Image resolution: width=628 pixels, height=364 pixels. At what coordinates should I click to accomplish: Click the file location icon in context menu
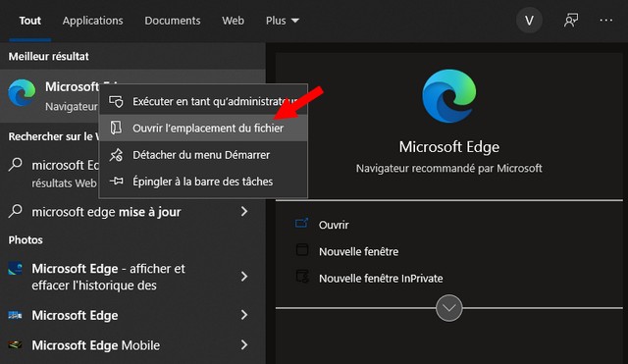click(x=116, y=128)
